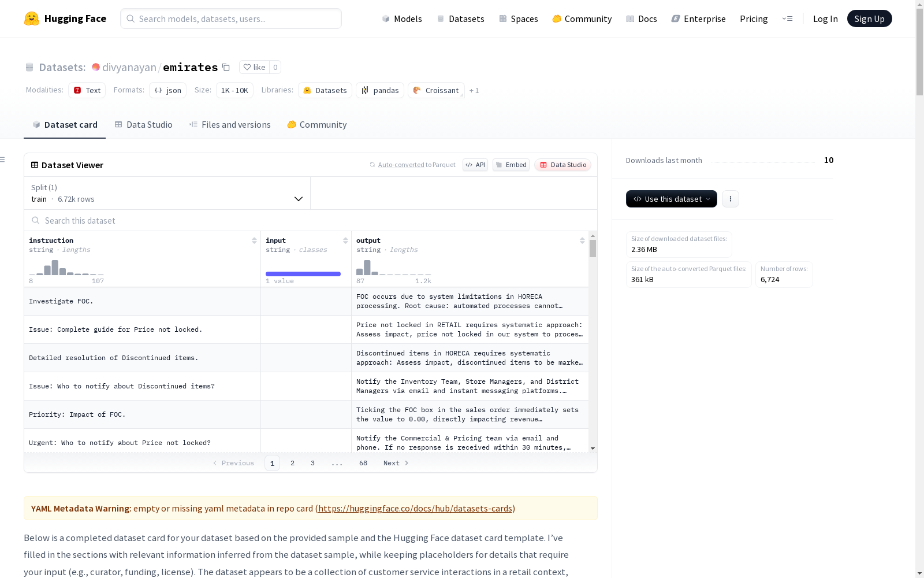This screenshot has height=578, width=924.
Task: Click the pandas library tag
Action: click(x=380, y=90)
